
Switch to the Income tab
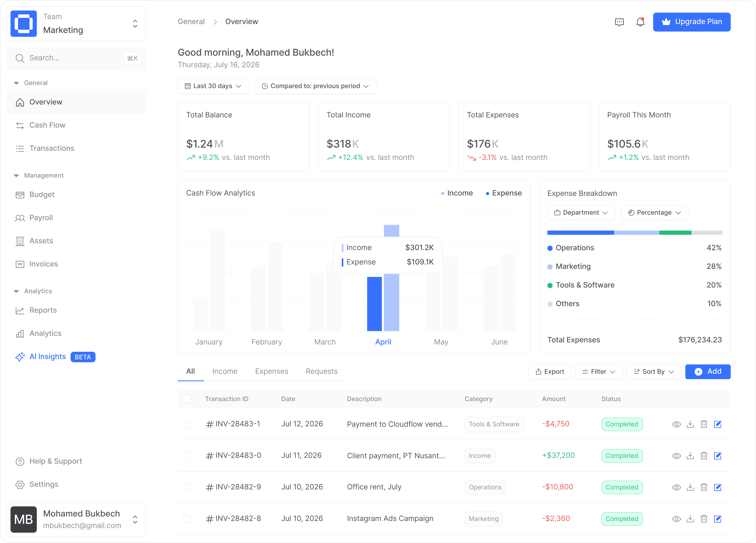(x=225, y=371)
